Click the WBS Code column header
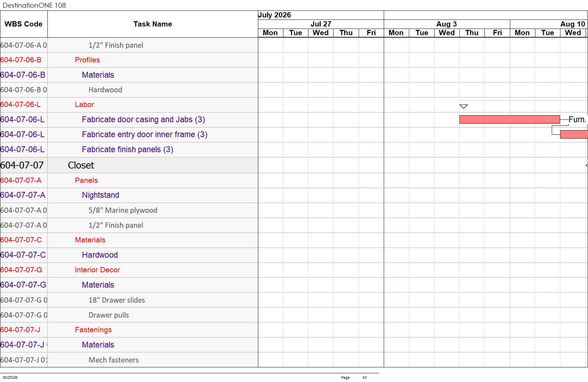588x382 pixels. pos(23,24)
